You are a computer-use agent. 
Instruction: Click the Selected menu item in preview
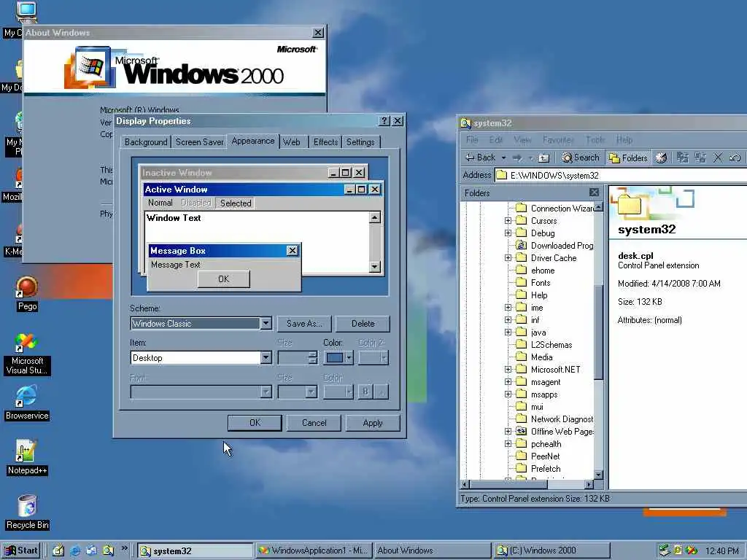236,203
